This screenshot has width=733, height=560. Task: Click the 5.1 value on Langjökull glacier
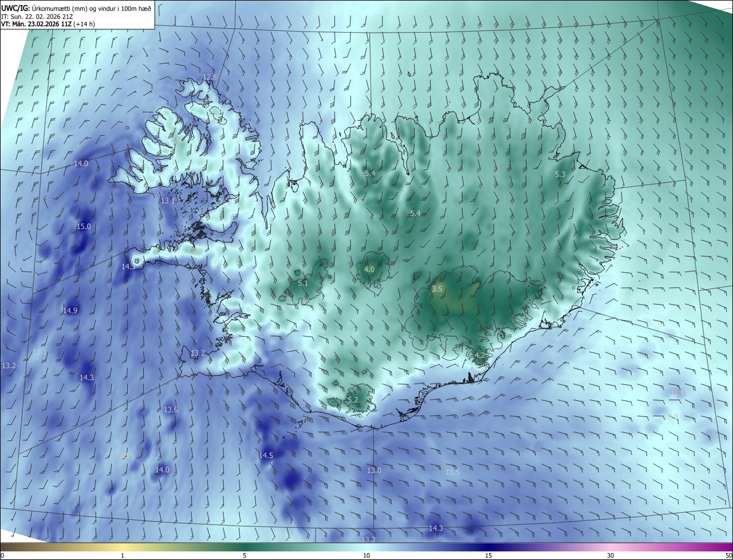coord(303,283)
